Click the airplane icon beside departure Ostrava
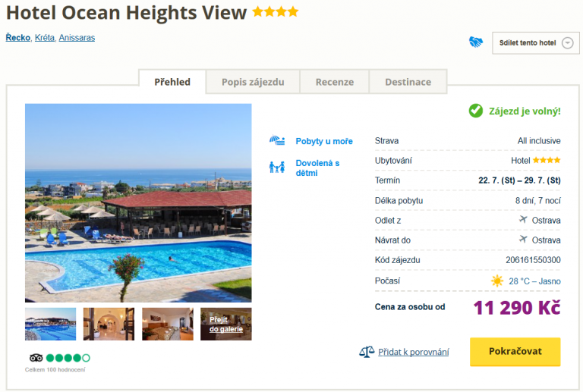Image resolution: width=583 pixels, height=392 pixels. point(522,220)
